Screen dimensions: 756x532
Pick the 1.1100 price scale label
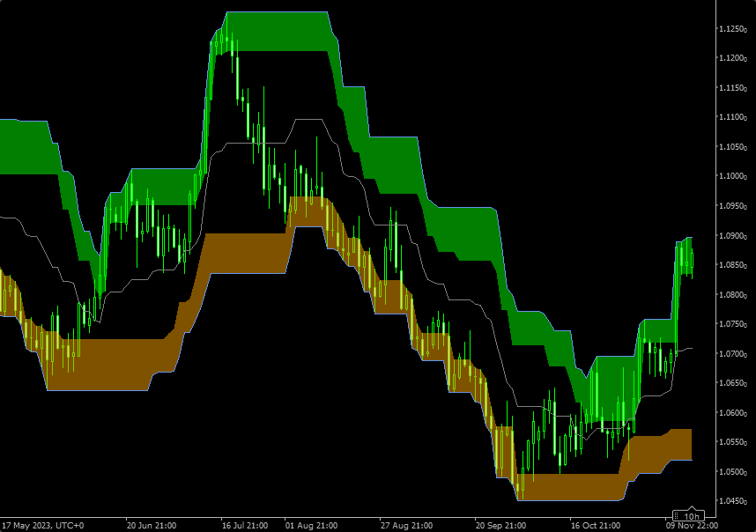[733, 117]
